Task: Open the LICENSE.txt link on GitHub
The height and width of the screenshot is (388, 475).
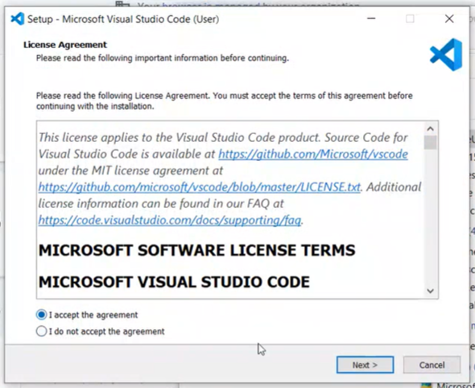Action: pyautogui.click(x=199, y=187)
